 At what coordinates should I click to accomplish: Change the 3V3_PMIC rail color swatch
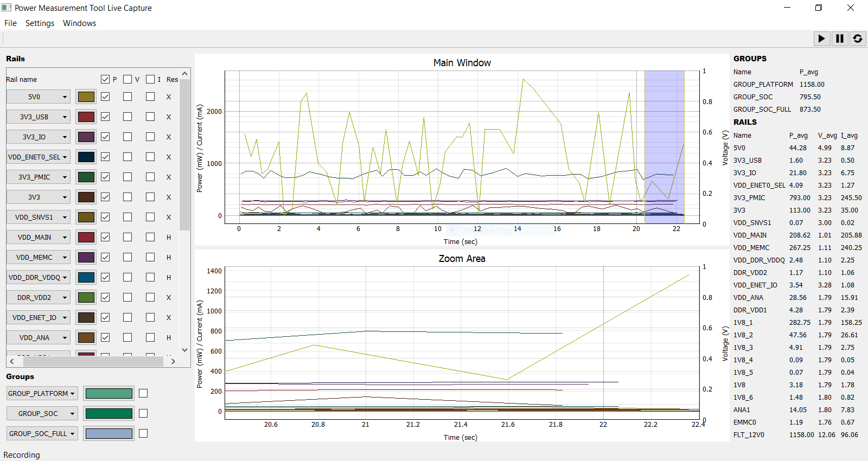tap(86, 177)
